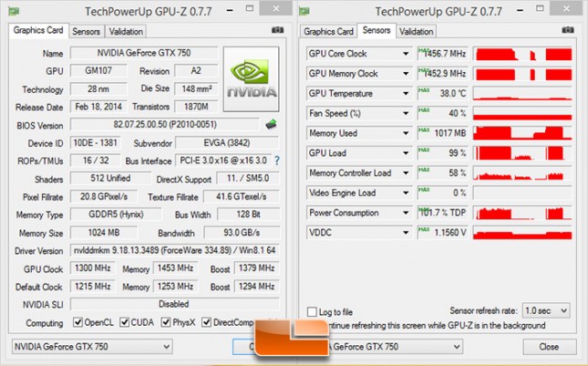The height and width of the screenshot is (366, 588).
Task: Click the Driver Version field
Action: click(x=175, y=249)
